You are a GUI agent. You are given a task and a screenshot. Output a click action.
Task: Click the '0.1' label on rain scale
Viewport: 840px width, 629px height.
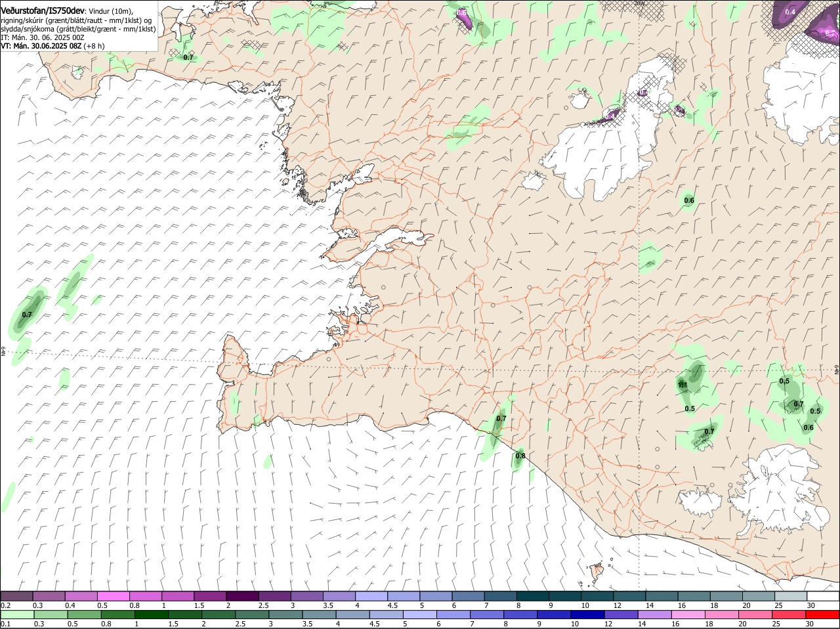pyautogui.click(x=6, y=624)
